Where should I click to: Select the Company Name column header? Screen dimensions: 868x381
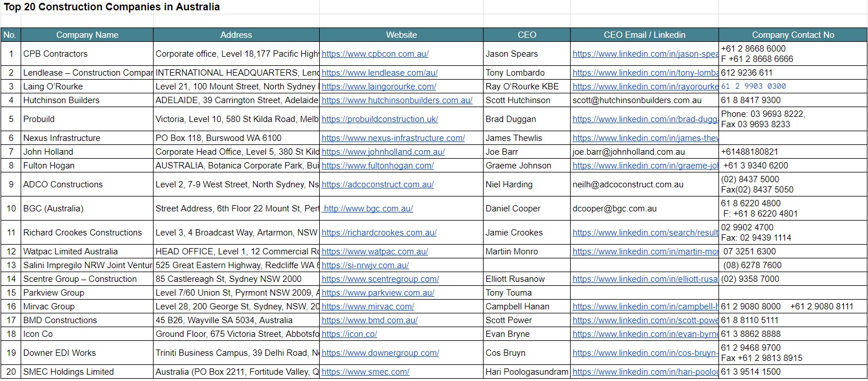pyautogui.click(x=87, y=35)
